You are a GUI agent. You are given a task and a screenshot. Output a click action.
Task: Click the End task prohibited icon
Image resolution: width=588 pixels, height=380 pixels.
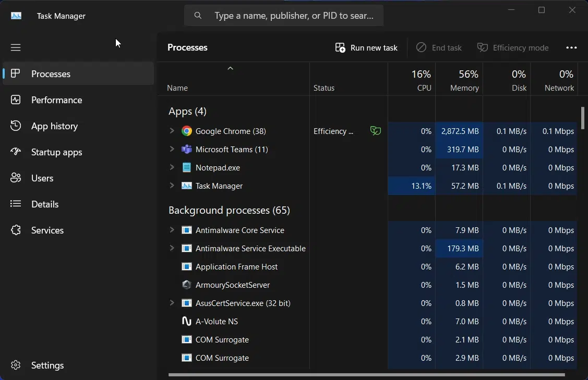pos(421,47)
